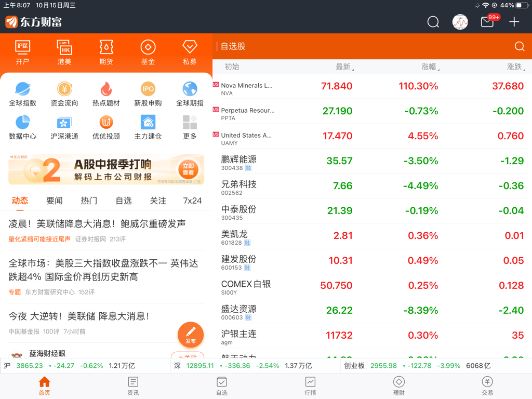Image resolution: width=532 pixels, height=399 pixels.
Task: Open the 量化紧缩可能接近尾声 tag
Action: click(39, 239)
